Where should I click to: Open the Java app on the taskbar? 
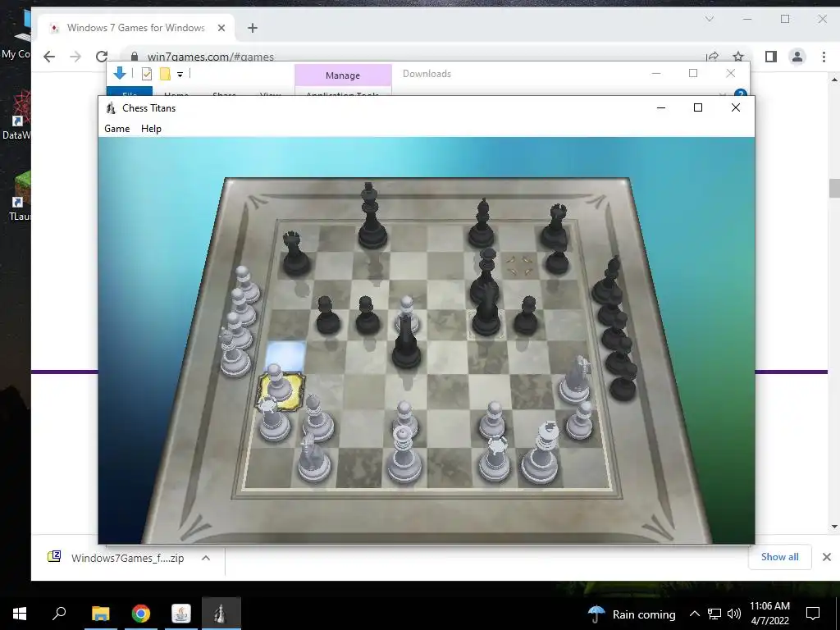coord(181,614)
